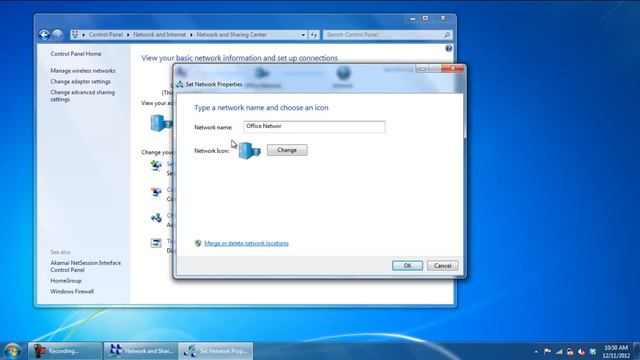Confirm with the OK button
Screen dimensions: 640x360
[407, 266]
